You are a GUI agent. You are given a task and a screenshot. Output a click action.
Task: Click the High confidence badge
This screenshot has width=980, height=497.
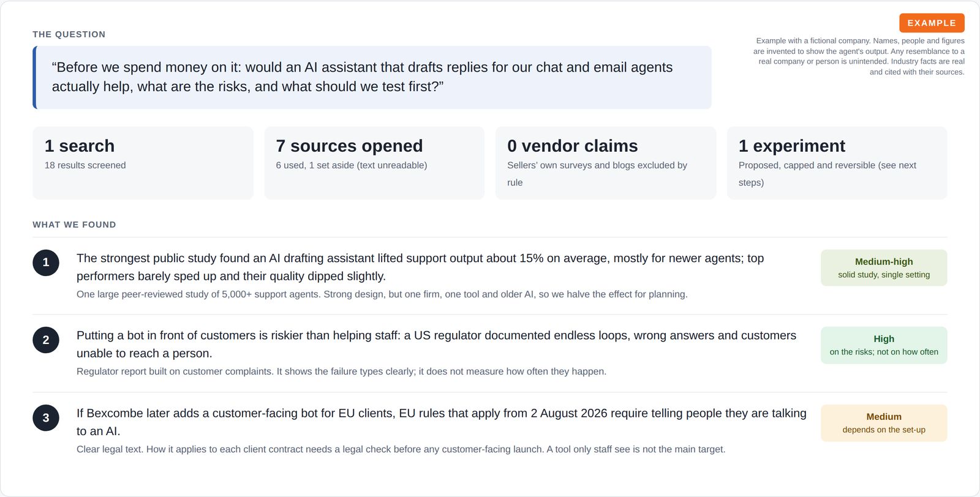(884, 345)
